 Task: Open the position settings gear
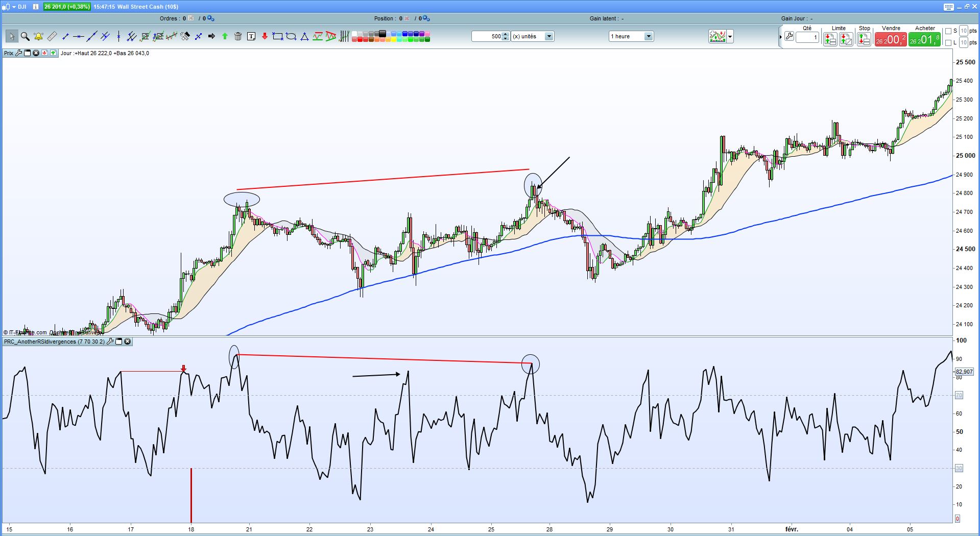click(x=426, y=18)
